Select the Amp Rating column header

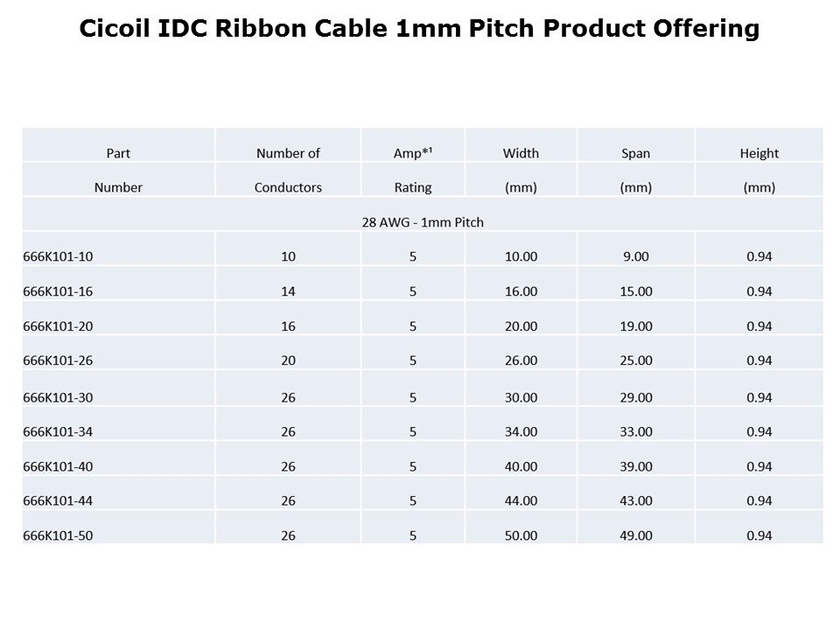[413, 170]
